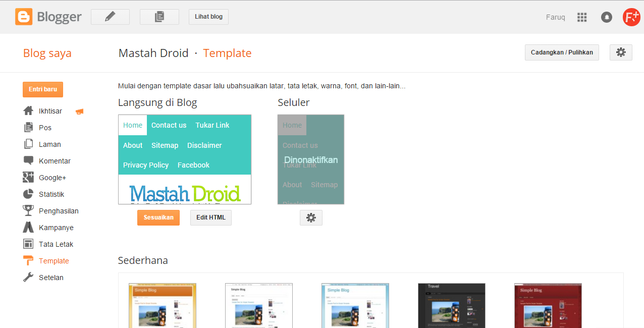Click the Pos document icon
This screenshot has width=644, height=328.
pyautogui.click(x=28, y=128)
